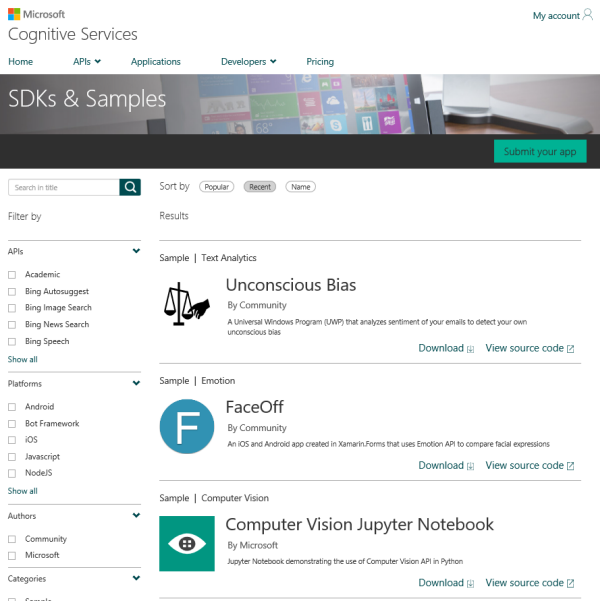Click the external link icon for FaceOff
Viewport: 600px width, 601px height.
tap(570, 466)
